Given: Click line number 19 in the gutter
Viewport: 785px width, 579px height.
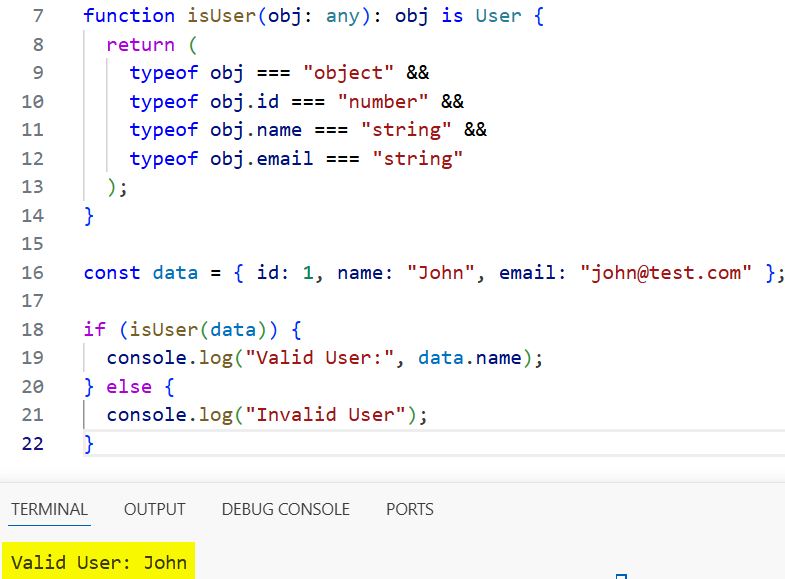Looking at the screenshot, I should (x=33, y=358).
